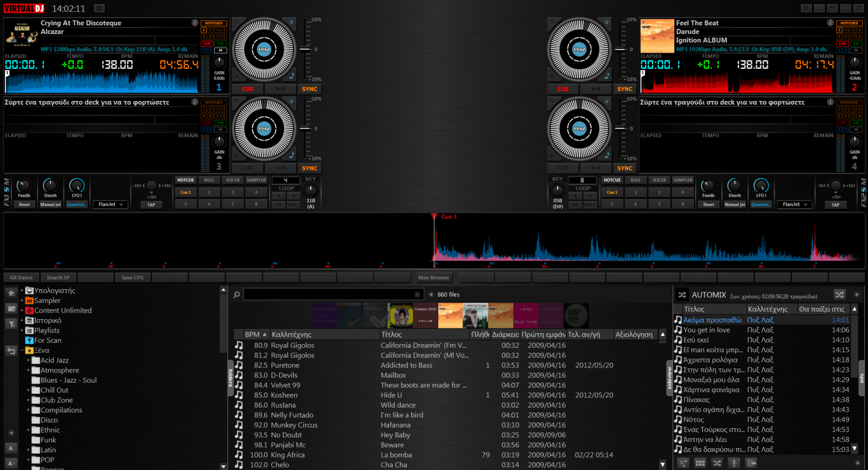Click TAP on the FX1 beat panel

[151, 205]
